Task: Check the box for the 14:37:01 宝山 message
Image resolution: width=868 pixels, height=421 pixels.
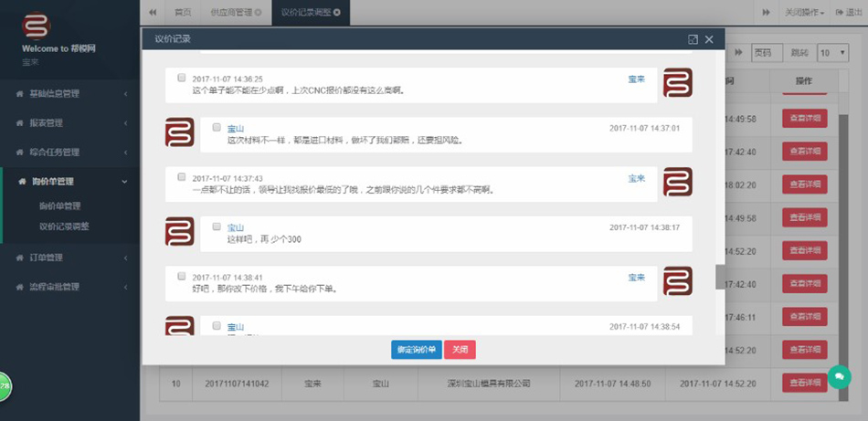Action: tap(217, 127)
